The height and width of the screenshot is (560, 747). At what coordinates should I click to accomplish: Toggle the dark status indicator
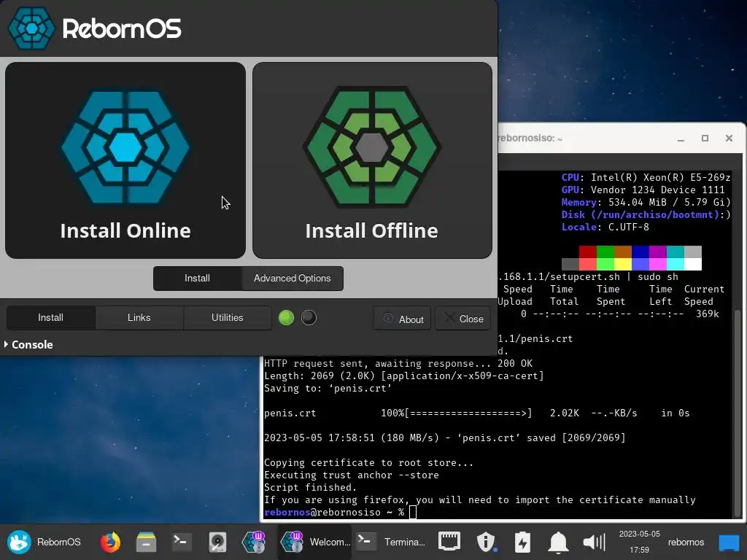(x=309, y=318)
